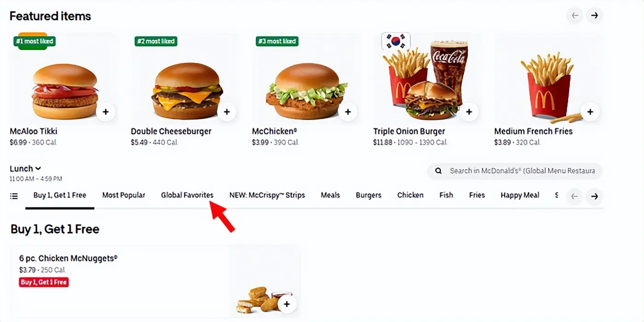Screen dimensions: 644x322
Task: Add McAloo Tikki with its plus icon
Action: [x=105, y=112]
